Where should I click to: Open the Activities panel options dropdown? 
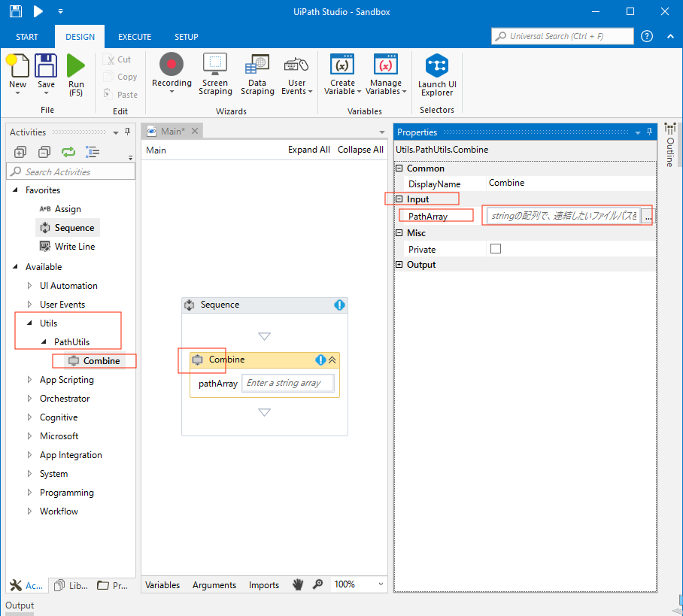(115, 132)
